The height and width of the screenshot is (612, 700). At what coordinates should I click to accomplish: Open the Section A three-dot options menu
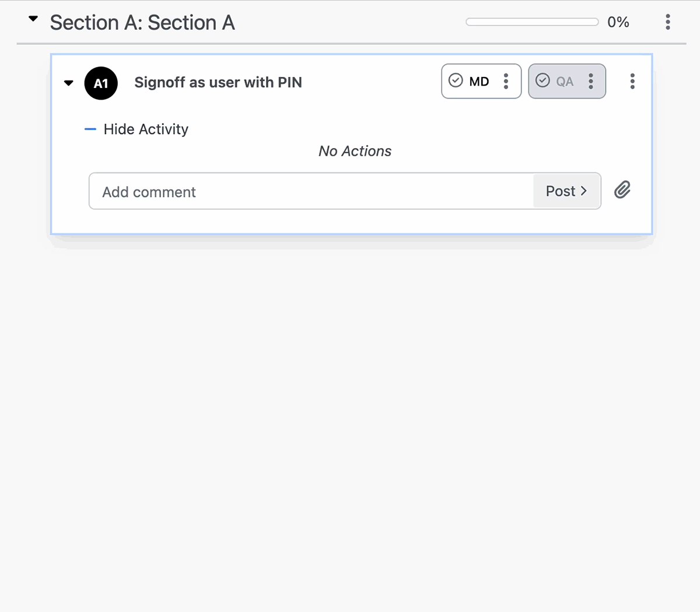tap(668, 22)
